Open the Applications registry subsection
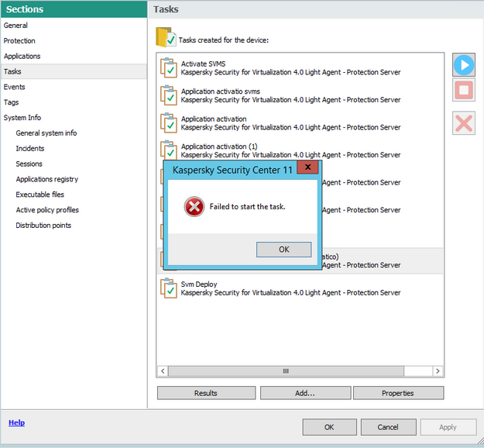 [47, 179]
